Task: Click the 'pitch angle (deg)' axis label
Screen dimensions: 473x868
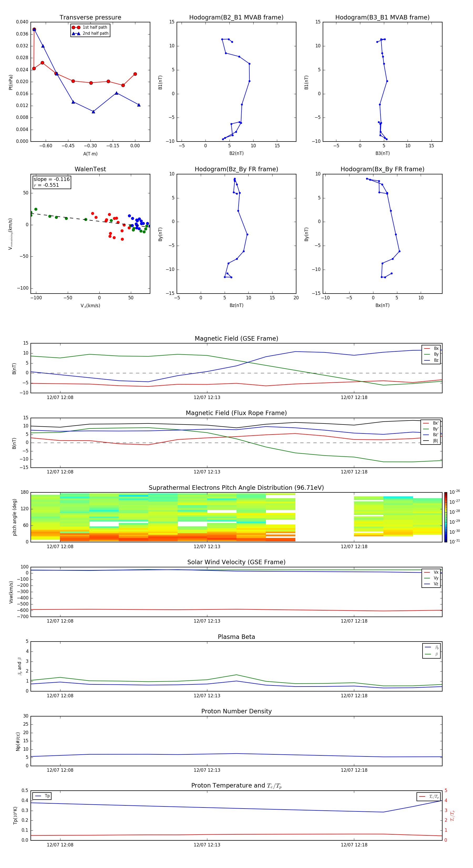Action: tap(14, 517)
